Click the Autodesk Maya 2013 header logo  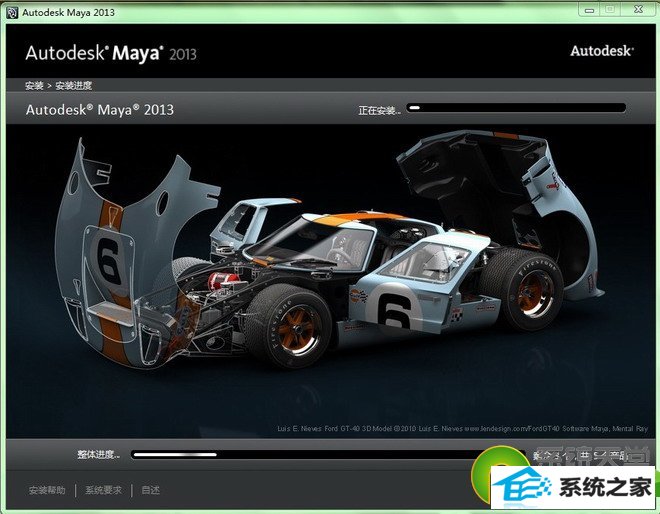[x=111, y=53]
